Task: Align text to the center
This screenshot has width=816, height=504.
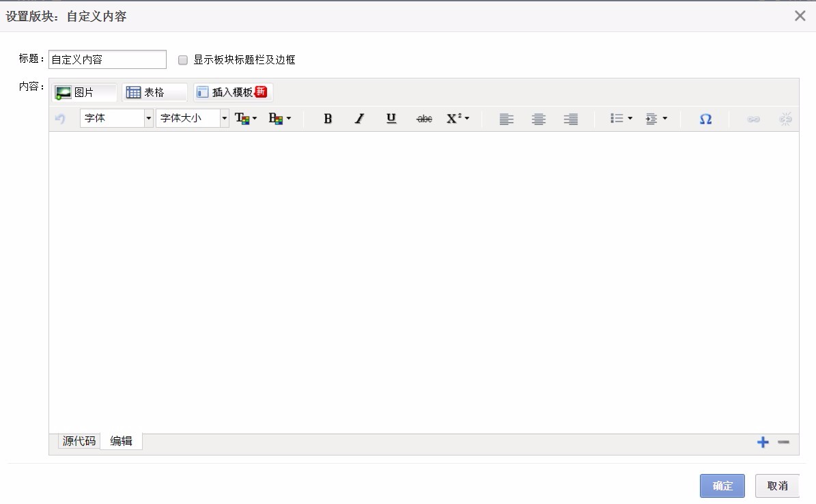Action: point(539,118)
